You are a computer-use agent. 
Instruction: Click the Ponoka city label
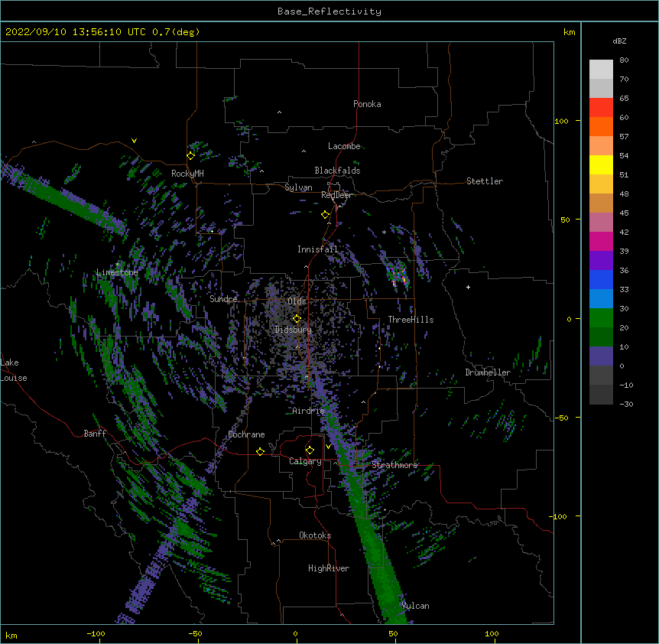tap(367, 104)
